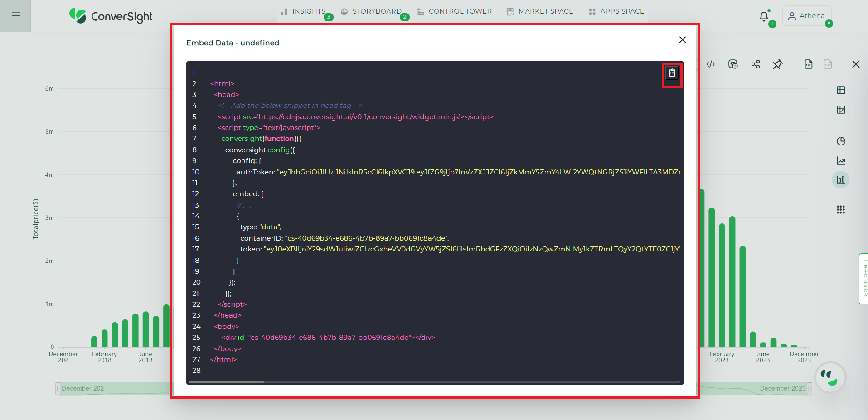The width and height of the screenshot is (868, 420).
Task: Open Apps Space tab
Action: click(616, 11)
